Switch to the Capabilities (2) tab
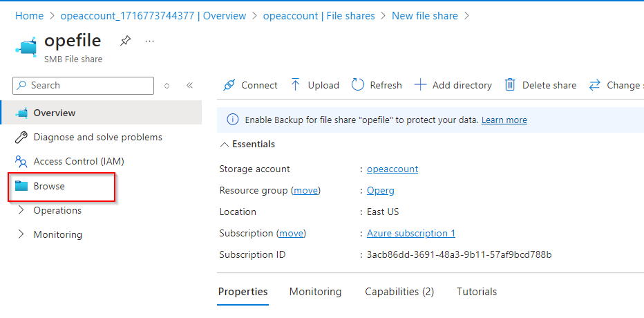The height and width of the screenshot is (318, 644). [x=399, y=292]
